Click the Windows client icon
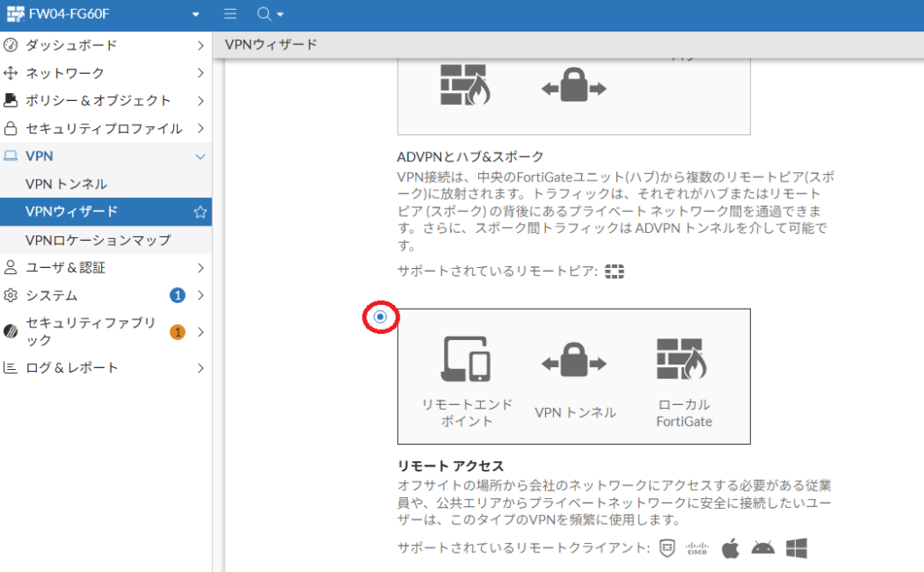The height and width of the screenshot is (572, 924). (796, 549)
